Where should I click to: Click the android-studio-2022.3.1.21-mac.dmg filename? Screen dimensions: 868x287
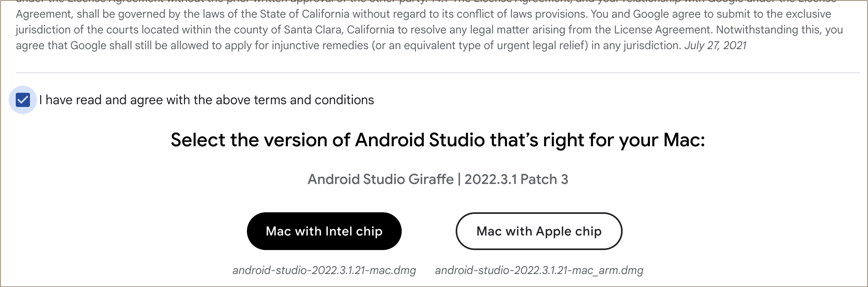click(x=324, y=270)
